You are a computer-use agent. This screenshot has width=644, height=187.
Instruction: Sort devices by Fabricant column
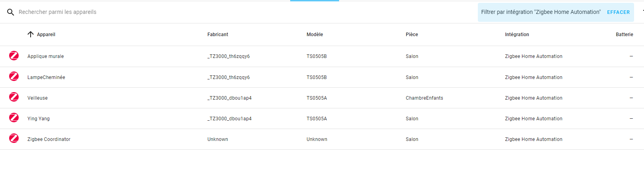[218, 35]
